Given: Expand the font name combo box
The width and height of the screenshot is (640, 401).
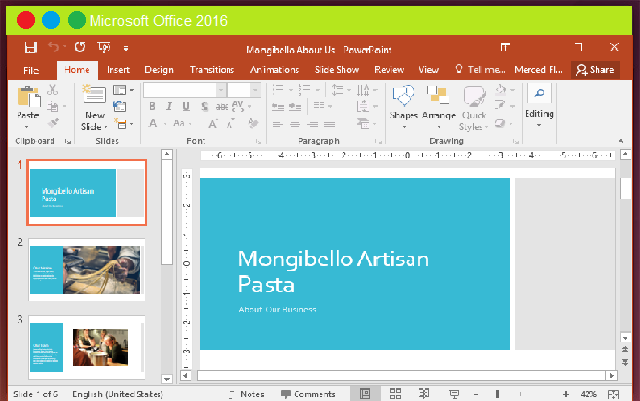Looking at the screenshot, I should coord(220,90).
